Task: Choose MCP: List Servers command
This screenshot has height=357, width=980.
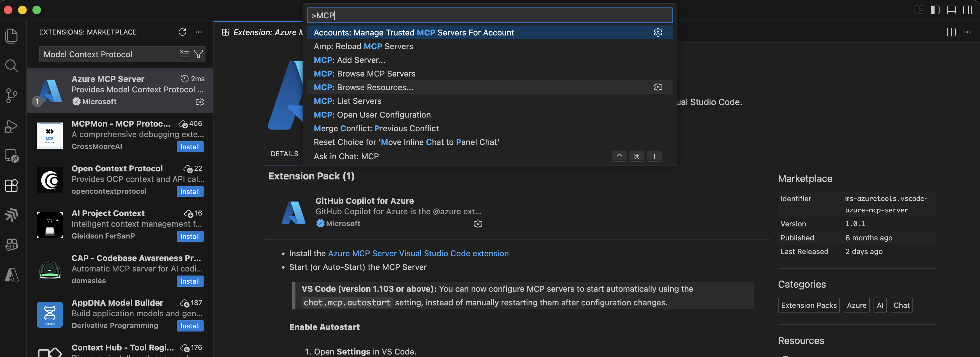Action: click(347, 101)
